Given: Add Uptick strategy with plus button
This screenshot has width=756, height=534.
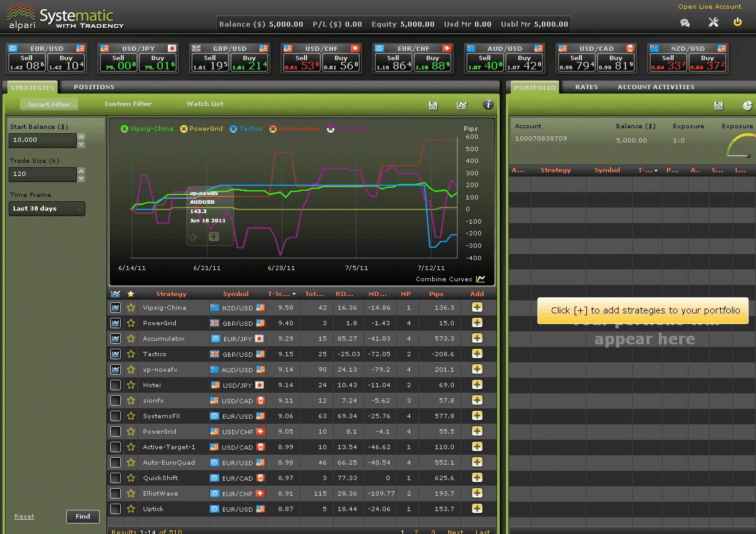Looking at the screenshot, I should 477,509.
